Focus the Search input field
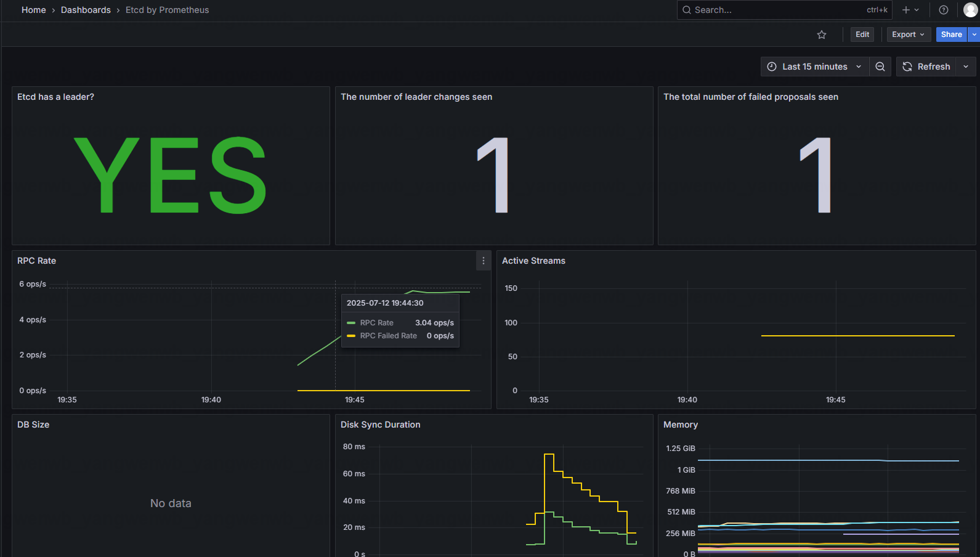Viewport: 980px width, 557px height. pyautogui.click(x=776, y=10)
